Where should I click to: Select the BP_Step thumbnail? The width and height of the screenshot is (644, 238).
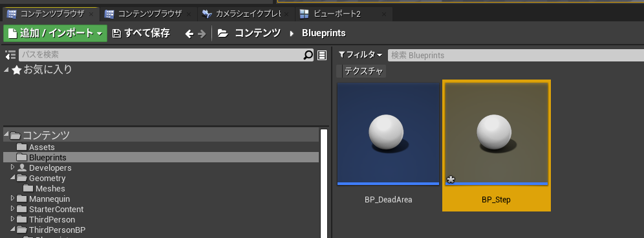[497, 134]
